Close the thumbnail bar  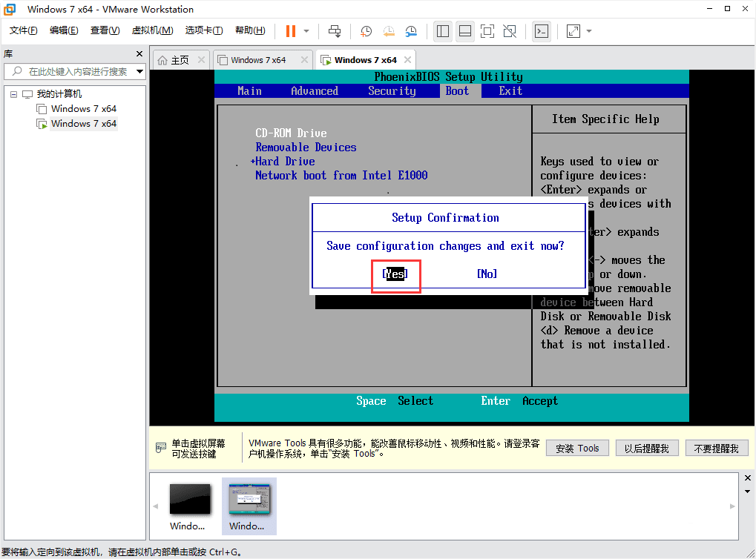(x=748, y=478)
